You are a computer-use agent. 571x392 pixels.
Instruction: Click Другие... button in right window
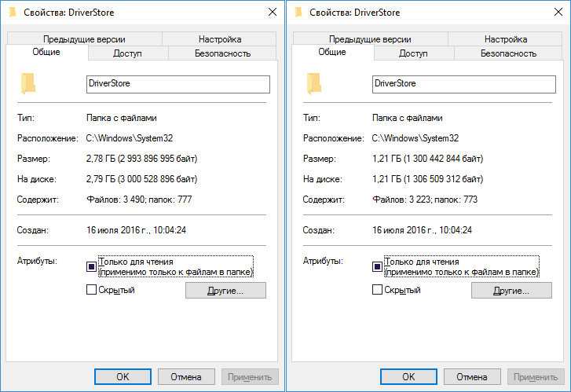[x=511, y=291]
